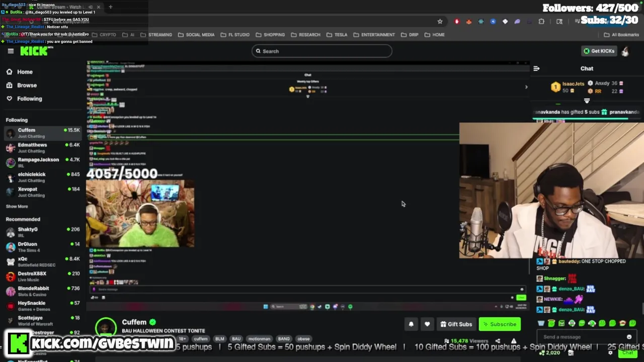Open DestroX88X recommended channel
Viewport: 644px width, 362px height.
pyautogui.click(x=43, y=277)
